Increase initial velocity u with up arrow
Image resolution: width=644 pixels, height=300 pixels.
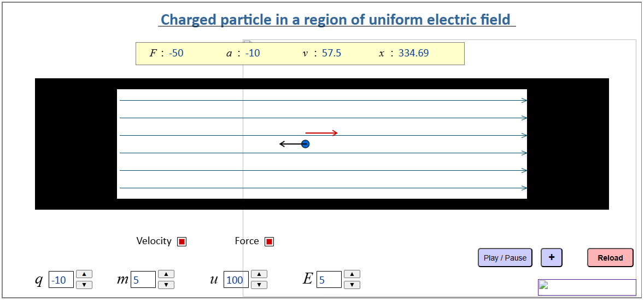[259, 274]
